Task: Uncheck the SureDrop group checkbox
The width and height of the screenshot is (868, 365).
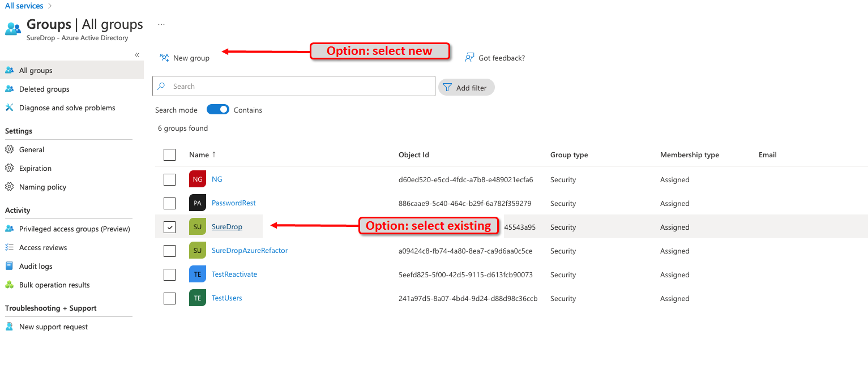Action: pyautogui.click(x=169, y=227)
